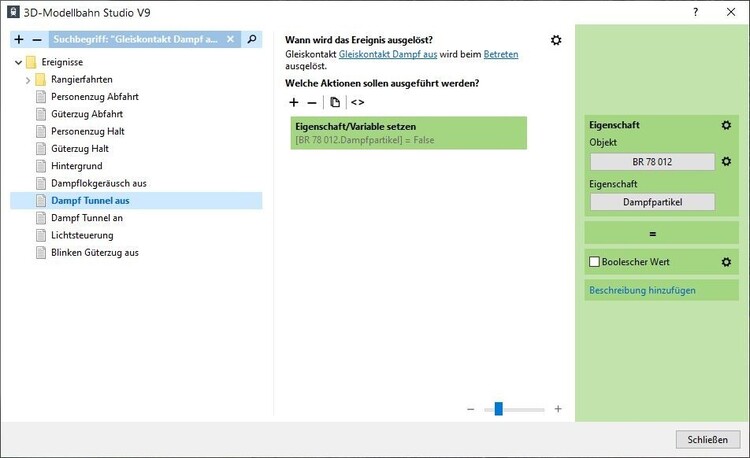Click Beschreibung hinzufügen link
This screenshot has width=750, height=458.
(x=642, y=290)
